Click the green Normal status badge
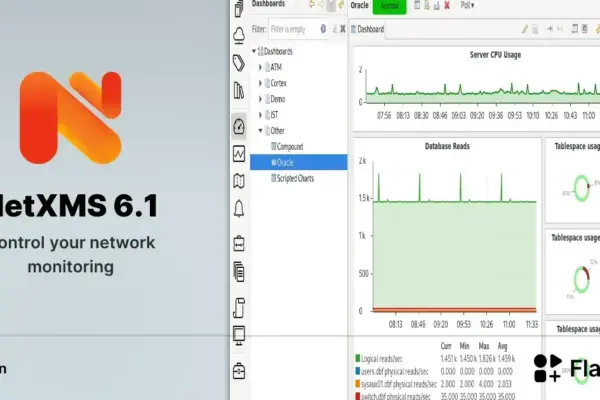Viewport: 600px width, 400px height. pyautogui.click(x=389, y=6)
